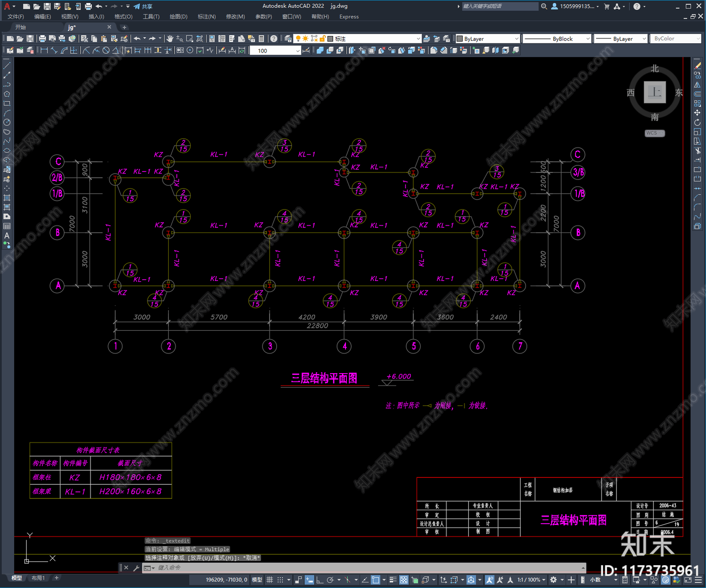Open the ByBlock linetype dropdown
706x588 pixels.
(557, 39)
